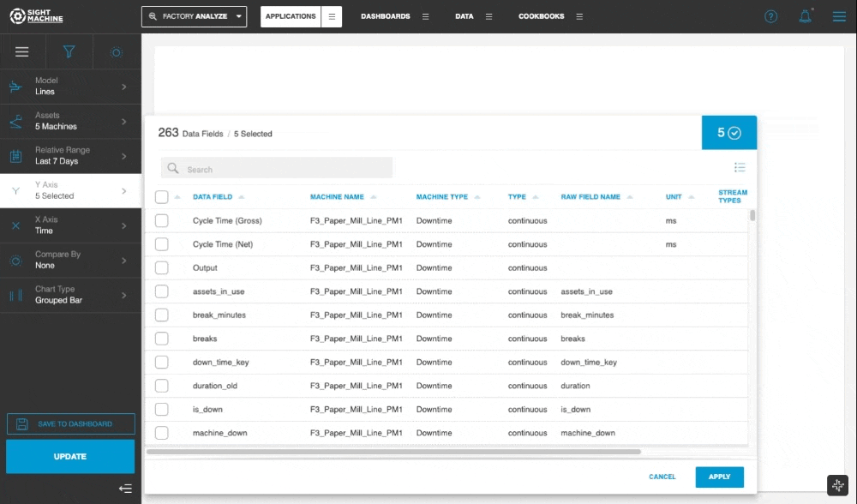Check the duration_old row checkbox
The width and height of the screenshot is (857, 504).
(x=162, y=386)
